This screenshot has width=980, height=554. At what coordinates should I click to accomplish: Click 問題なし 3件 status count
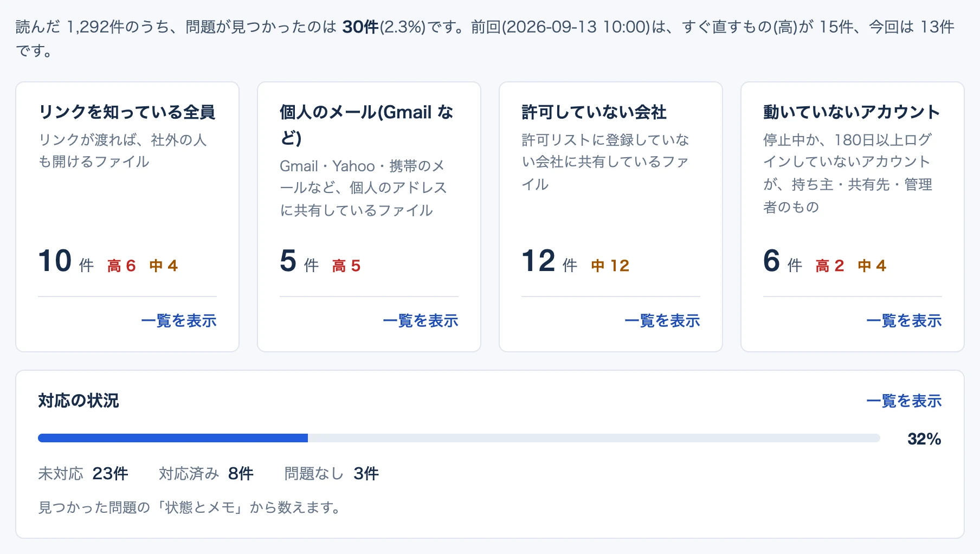pos(331,473)
